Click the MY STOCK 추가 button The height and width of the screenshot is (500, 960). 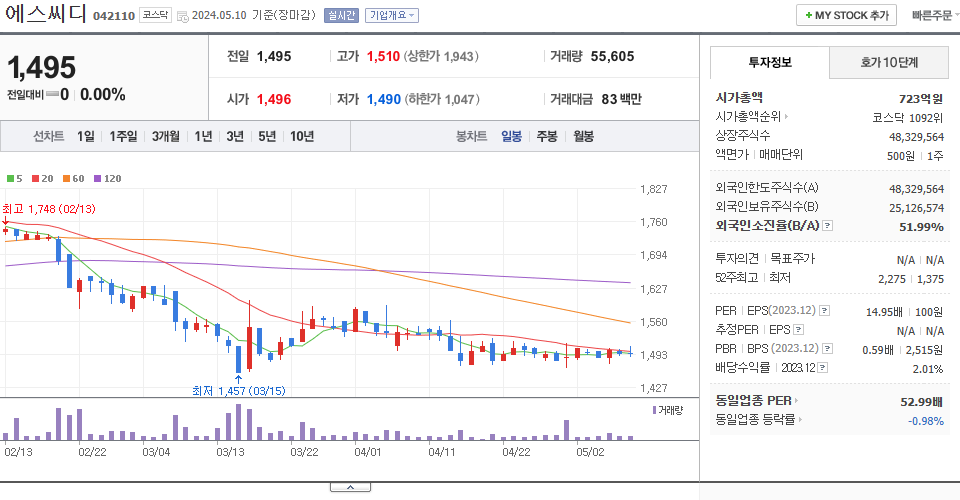[846, 15]
